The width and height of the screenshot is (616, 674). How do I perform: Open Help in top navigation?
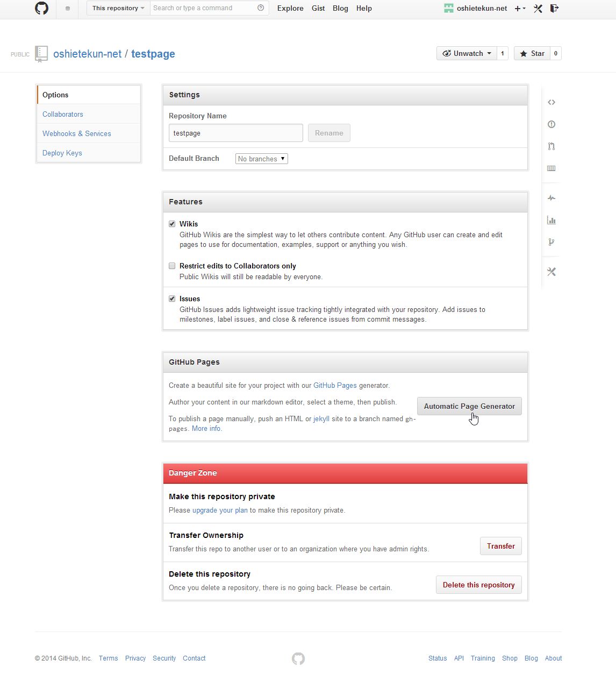point(364,8)
